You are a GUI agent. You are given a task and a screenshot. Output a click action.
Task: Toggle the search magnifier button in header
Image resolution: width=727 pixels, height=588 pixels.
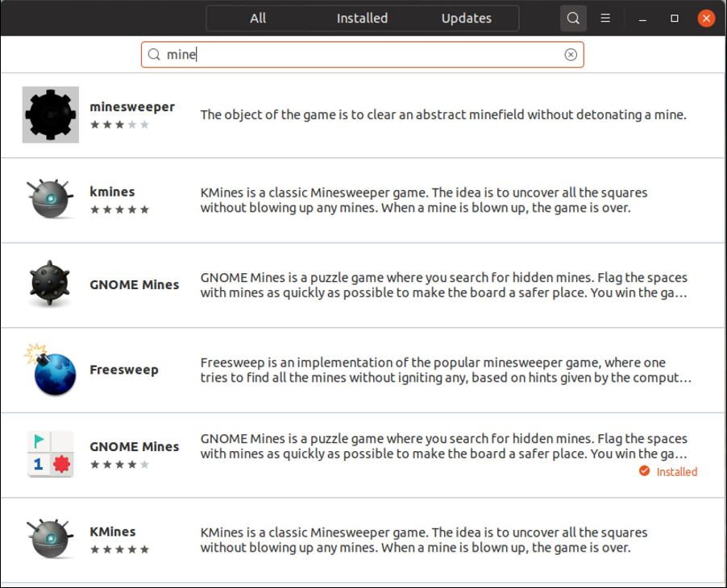[x=573, y=18]
